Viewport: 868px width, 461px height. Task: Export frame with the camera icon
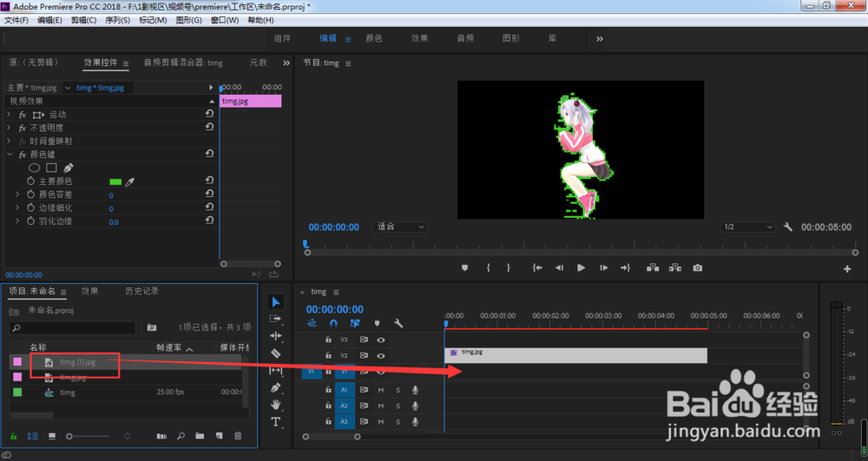(698, 268)
